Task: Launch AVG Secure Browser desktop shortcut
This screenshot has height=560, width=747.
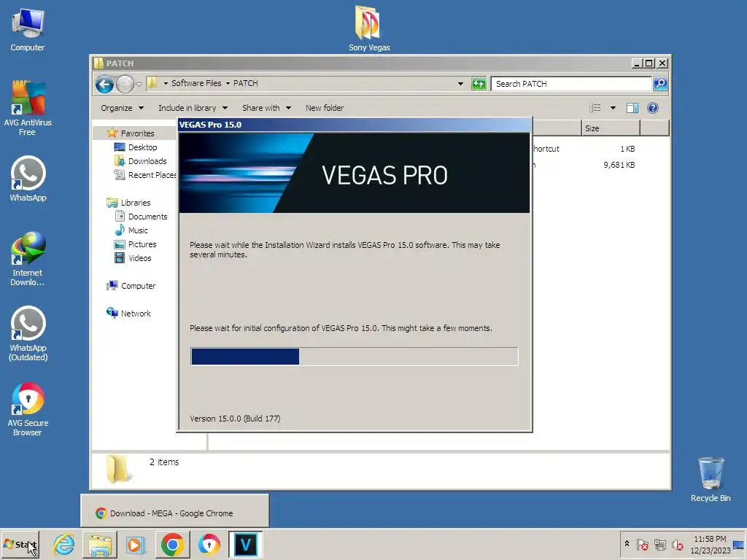Action: click(x=28, y=410)
